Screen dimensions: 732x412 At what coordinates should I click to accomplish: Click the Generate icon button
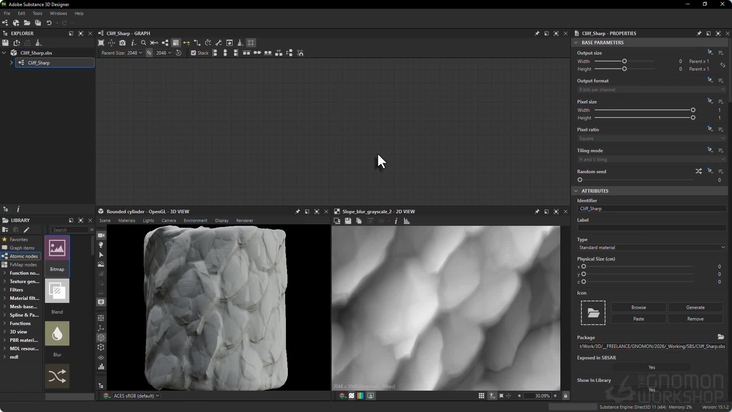click(x=695, y=307)
